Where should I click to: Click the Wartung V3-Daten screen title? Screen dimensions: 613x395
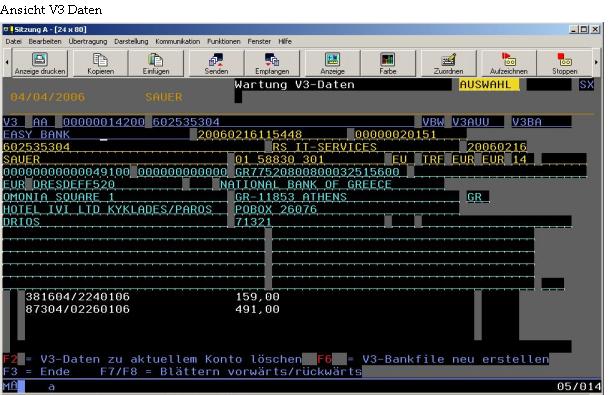pos(294,85)
